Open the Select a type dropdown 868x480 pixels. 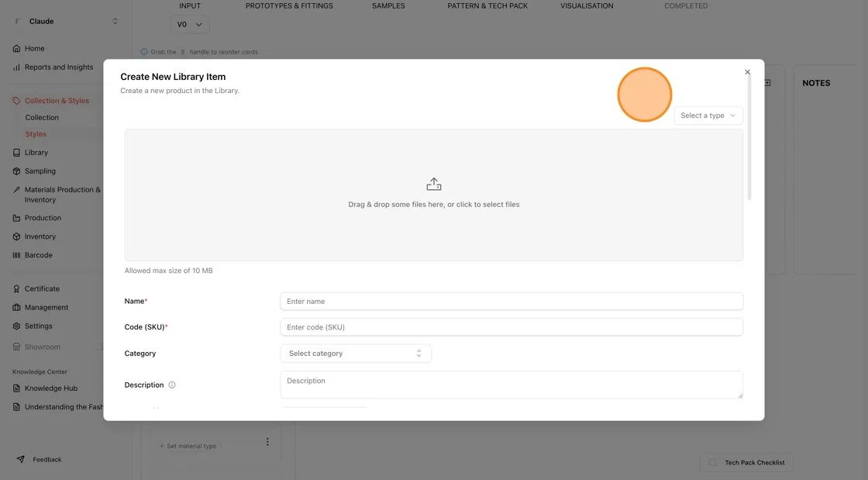click(708, 116)
